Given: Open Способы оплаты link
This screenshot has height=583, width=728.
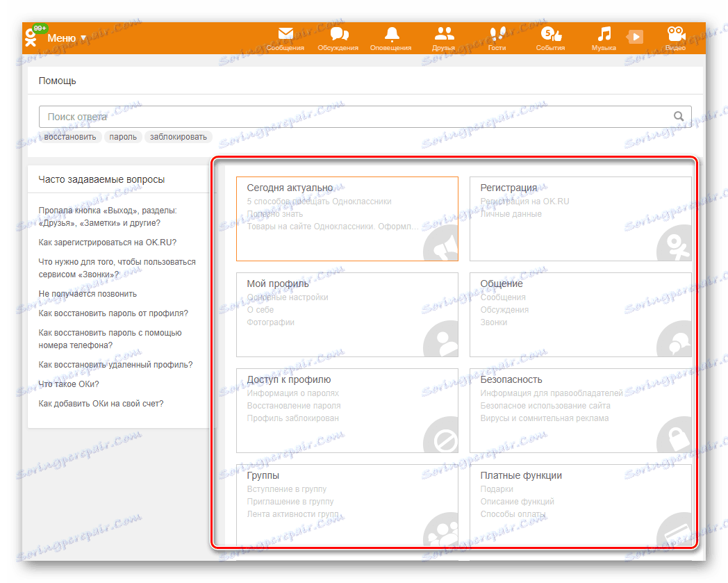Looking at the screenshot, I should (x=513, y=514).
